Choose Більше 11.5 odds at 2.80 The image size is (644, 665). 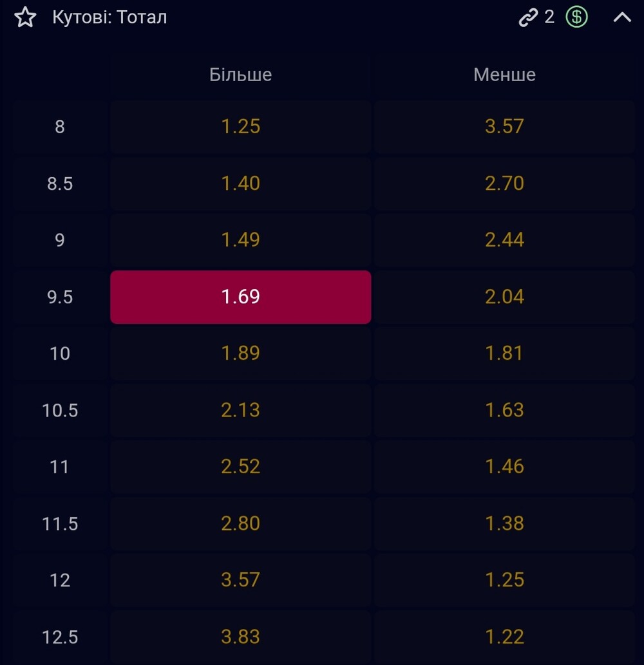tap(240, 523)
